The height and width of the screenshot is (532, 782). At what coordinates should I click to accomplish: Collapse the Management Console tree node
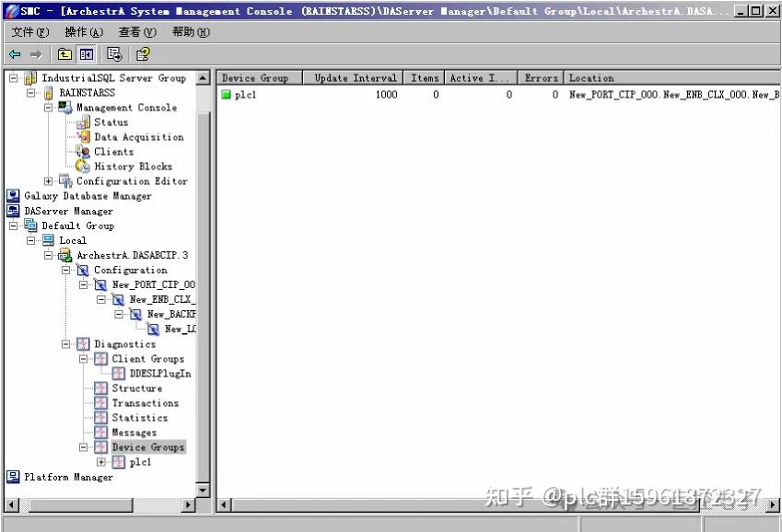pyautogui.click(x=49, y=108)
